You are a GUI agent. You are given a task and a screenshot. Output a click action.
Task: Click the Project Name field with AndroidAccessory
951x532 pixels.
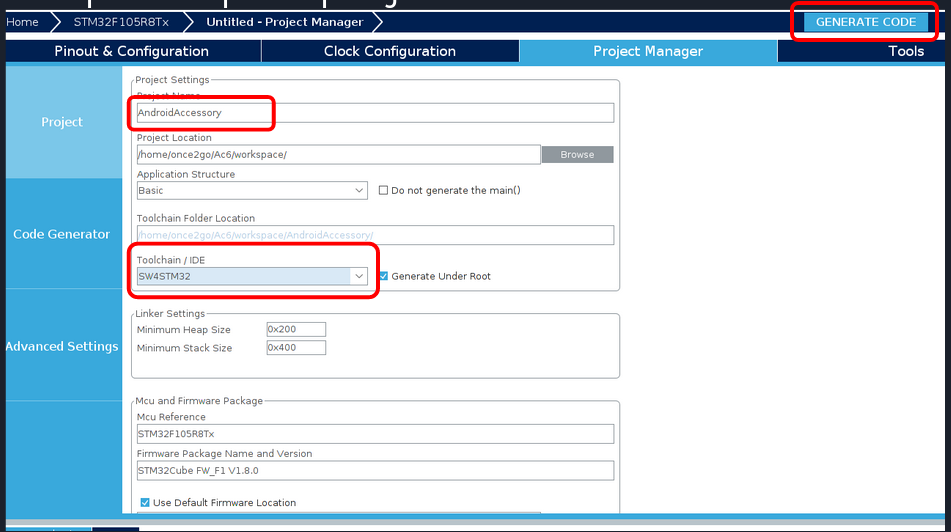coord(375,113)
